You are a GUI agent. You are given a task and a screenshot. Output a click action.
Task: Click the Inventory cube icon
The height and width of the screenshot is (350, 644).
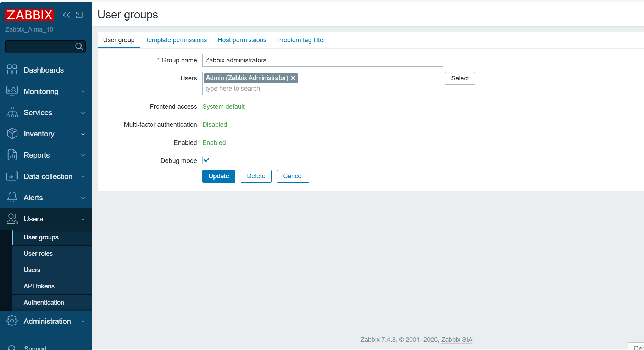point(12,134)
